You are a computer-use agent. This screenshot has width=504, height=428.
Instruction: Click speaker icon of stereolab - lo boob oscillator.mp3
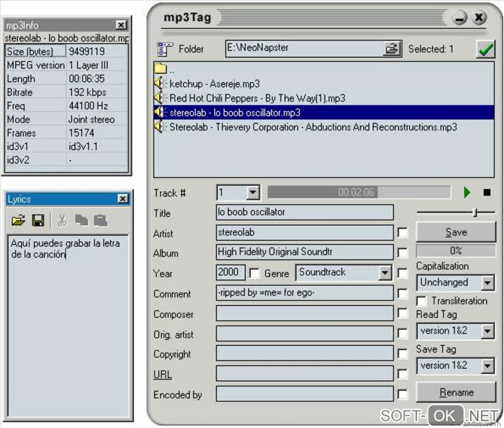coord(161,112)
